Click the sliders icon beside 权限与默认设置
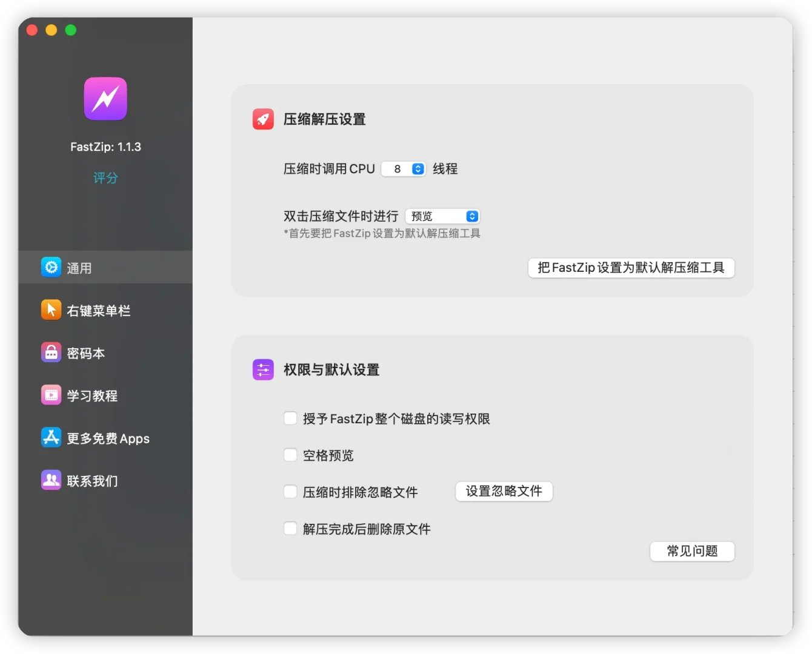 (263, 369)
